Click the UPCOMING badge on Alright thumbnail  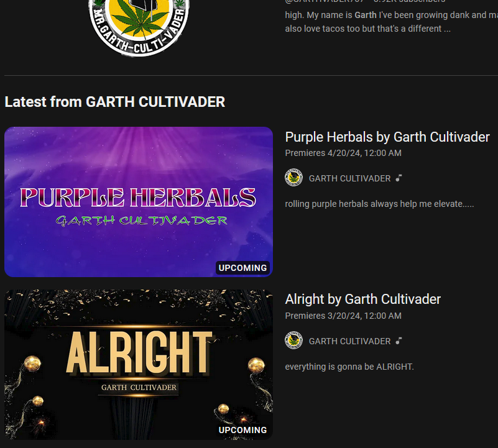[x=242, y=430]
